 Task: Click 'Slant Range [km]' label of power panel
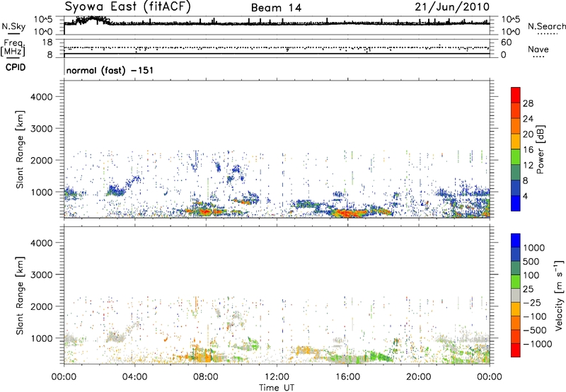tap(20, 149)
